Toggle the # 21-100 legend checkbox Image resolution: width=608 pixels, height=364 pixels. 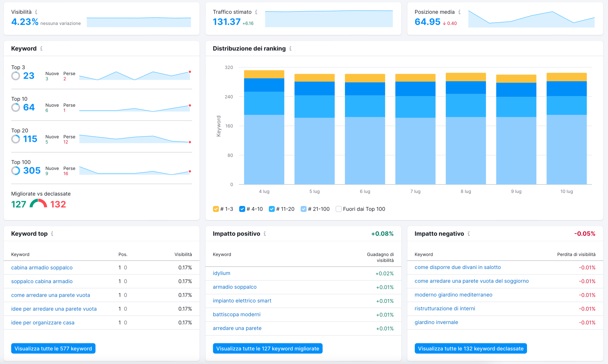pyautogui.click(x=303, y=209)
